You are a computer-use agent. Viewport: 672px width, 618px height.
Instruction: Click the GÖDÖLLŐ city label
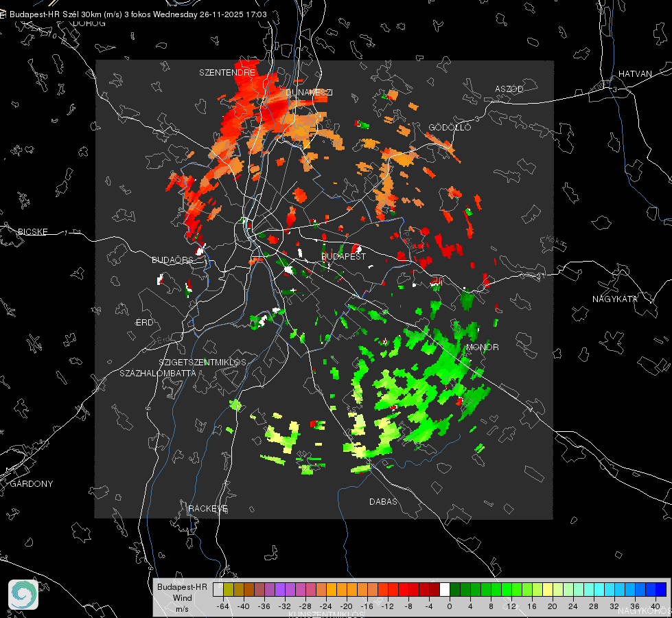(x=450, y=127)
